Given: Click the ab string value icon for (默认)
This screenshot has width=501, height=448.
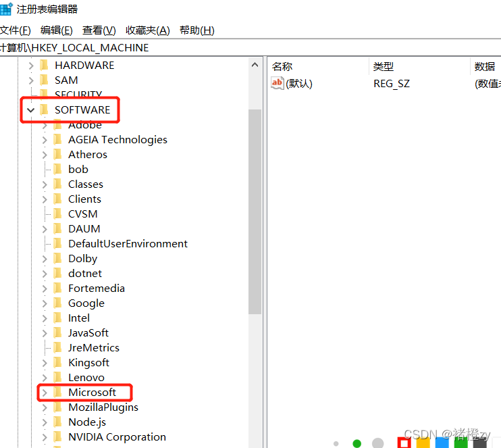Looking at the screenshot, I should coord(277,83).
